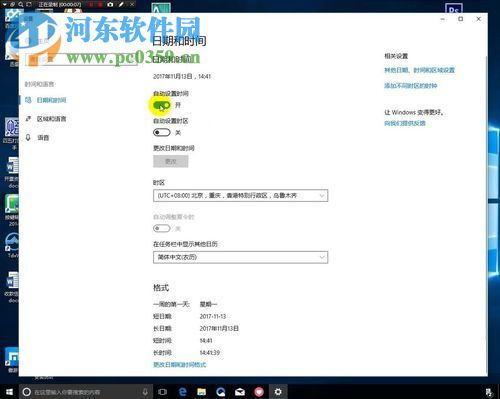The height and width of the screenshot is (399, 500).
Task: Click the current date text 2017年11月13日，14:41
Action: [x=182, y=76]
